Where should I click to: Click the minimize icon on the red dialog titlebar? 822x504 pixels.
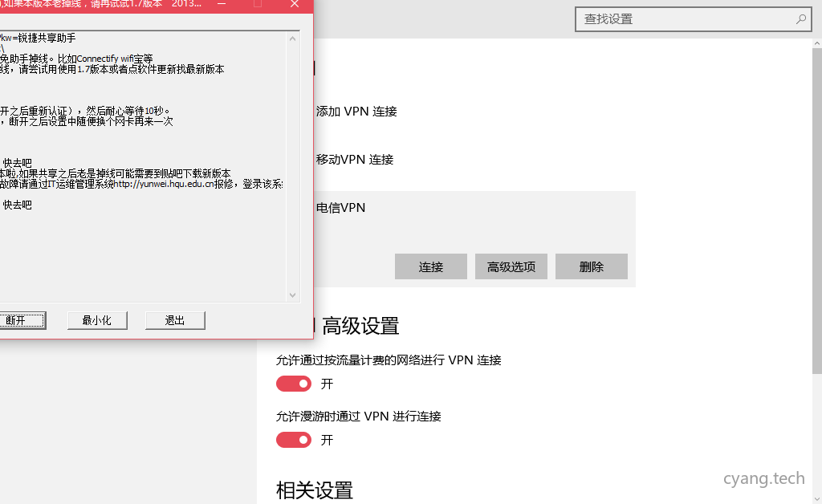(222, 6)
